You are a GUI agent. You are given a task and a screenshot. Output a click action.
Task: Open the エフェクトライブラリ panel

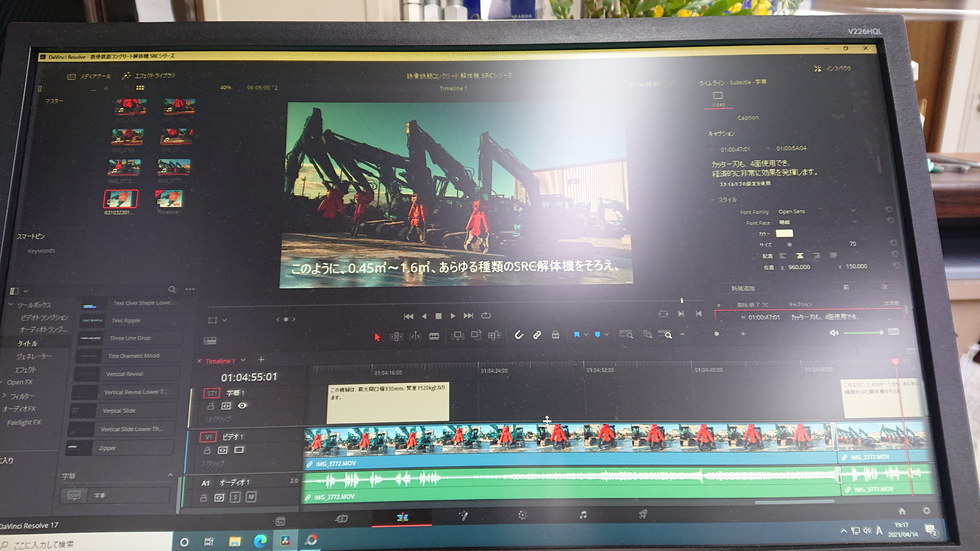[x=148, y=75]
